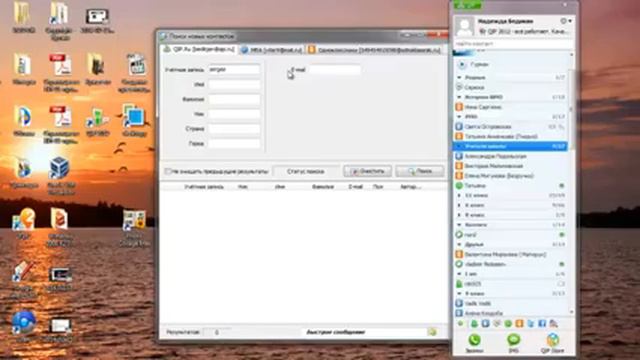Select the contact Елена Мигунова (Безручко)
Image resolution: width=640 pixels, height=360 pixels.
point(510,176)
